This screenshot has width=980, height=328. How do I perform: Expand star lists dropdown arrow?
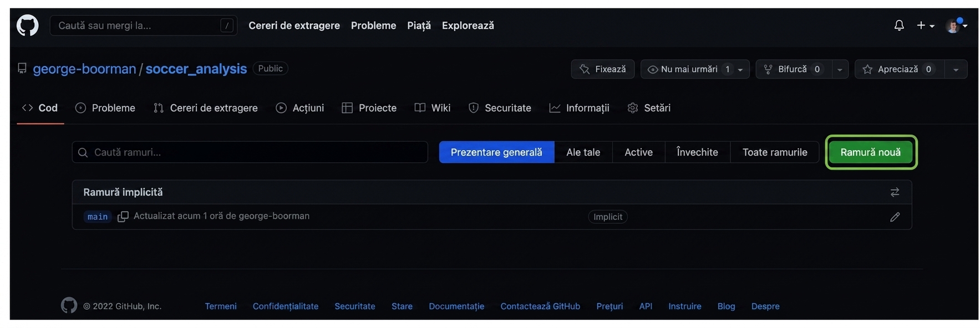click(956, 69)
